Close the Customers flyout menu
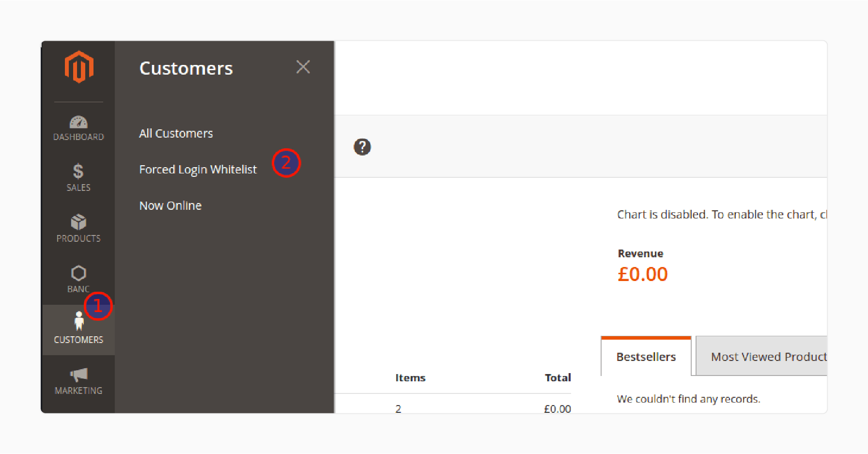Screen dimensions: 868x454 pyautogui.click(x=303, y=67)
